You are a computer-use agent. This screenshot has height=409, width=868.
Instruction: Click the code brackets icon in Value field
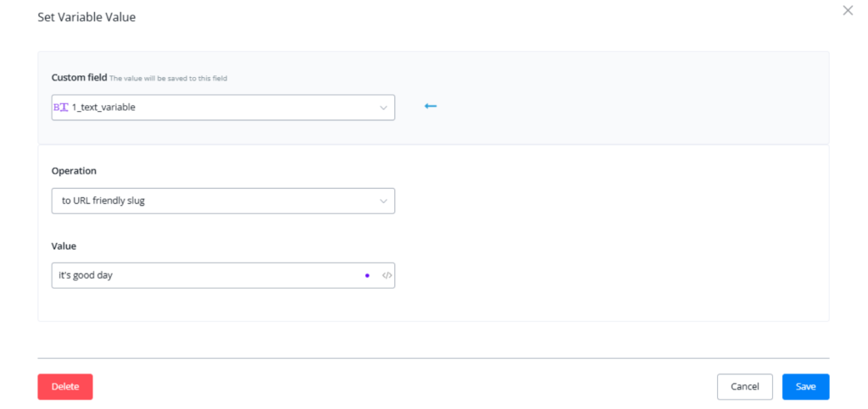pyautogui.click(x=387, y=275)
